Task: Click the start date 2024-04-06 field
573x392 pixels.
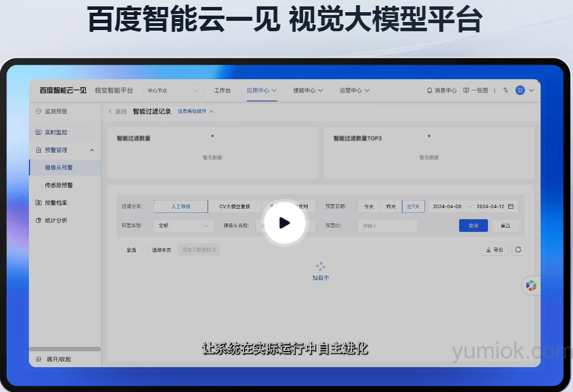Action: pyautogui.click(x=448, y=206)
